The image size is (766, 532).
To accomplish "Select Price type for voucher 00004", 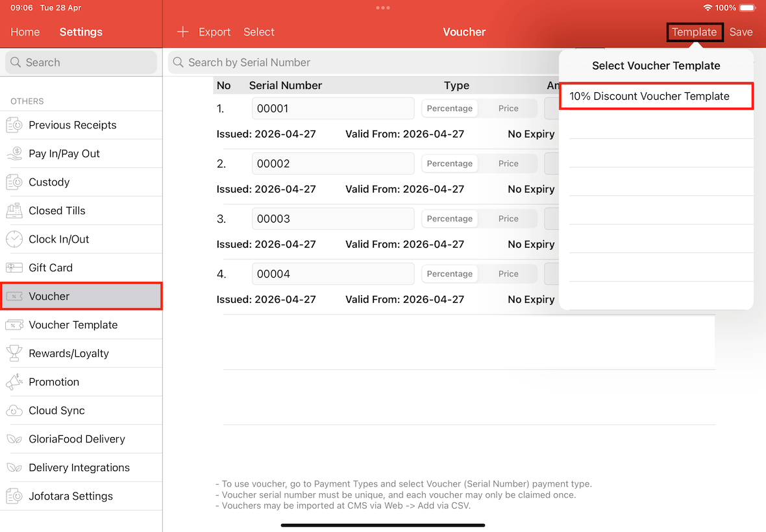I will pos(508,274).
